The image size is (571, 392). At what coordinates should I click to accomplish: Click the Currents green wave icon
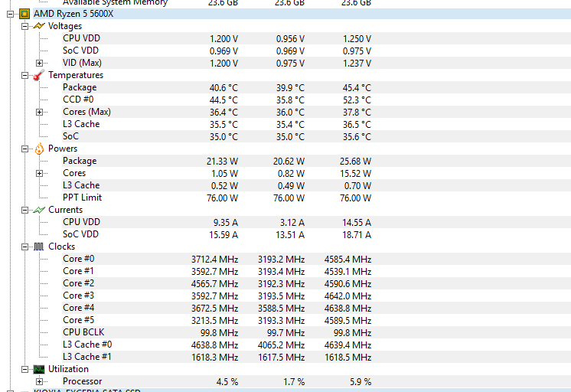point(38,211)
